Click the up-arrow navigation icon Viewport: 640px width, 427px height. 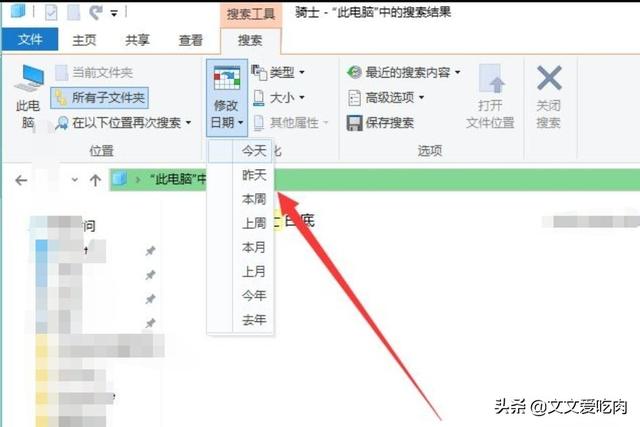(x=96, y=180)
